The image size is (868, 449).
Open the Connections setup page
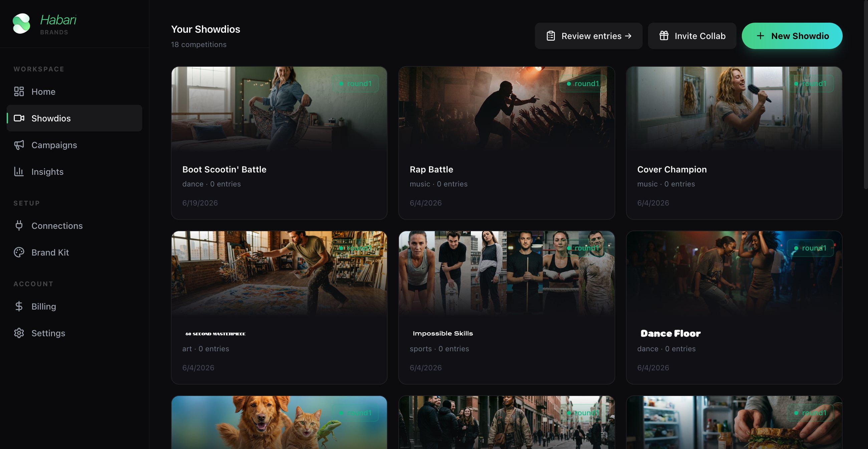point(74,226)
